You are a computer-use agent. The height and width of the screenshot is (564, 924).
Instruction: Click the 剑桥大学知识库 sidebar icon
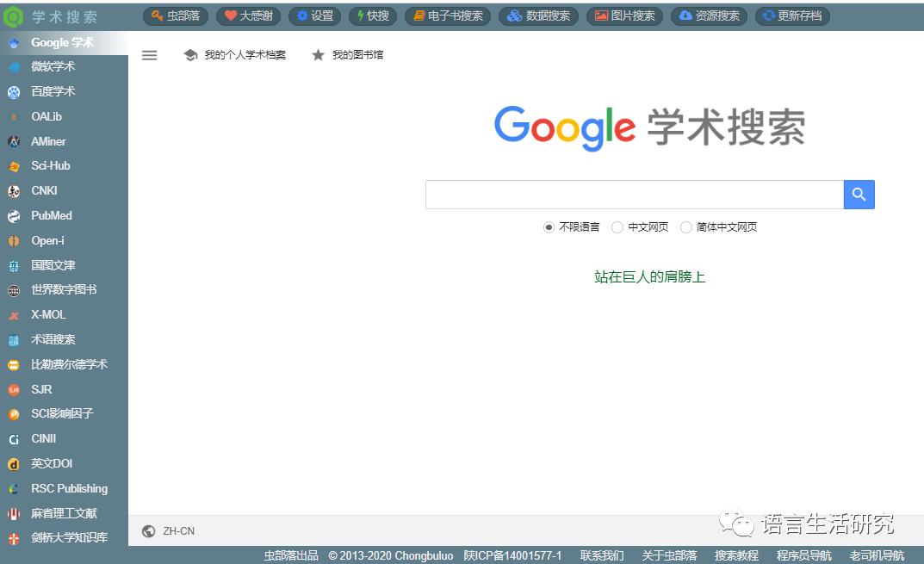pos(14,539)
